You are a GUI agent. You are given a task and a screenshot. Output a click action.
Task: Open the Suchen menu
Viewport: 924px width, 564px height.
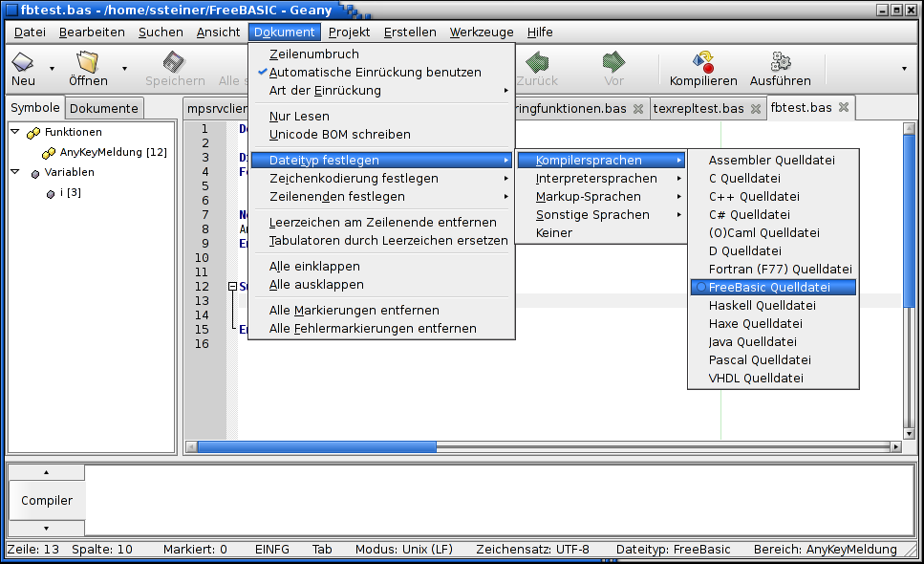pyautogui.click(x=161, y=33)
